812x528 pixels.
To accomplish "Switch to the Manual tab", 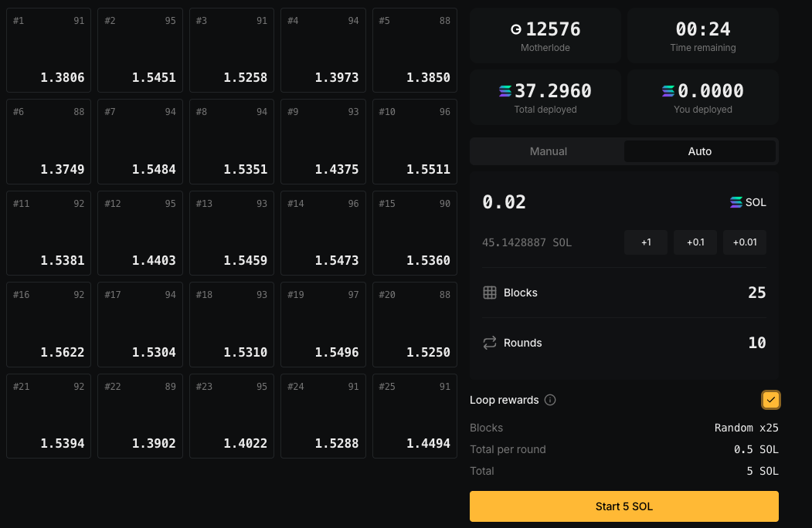I will pos(548,151).
